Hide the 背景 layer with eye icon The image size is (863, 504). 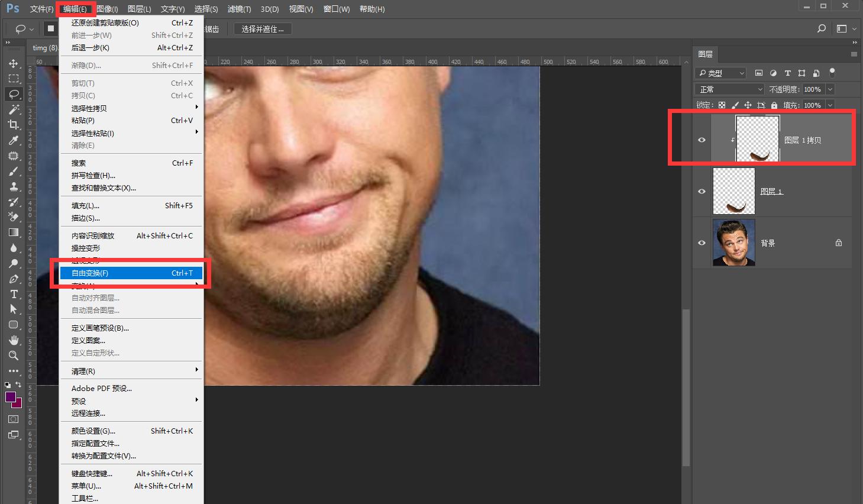coord(702,243)
